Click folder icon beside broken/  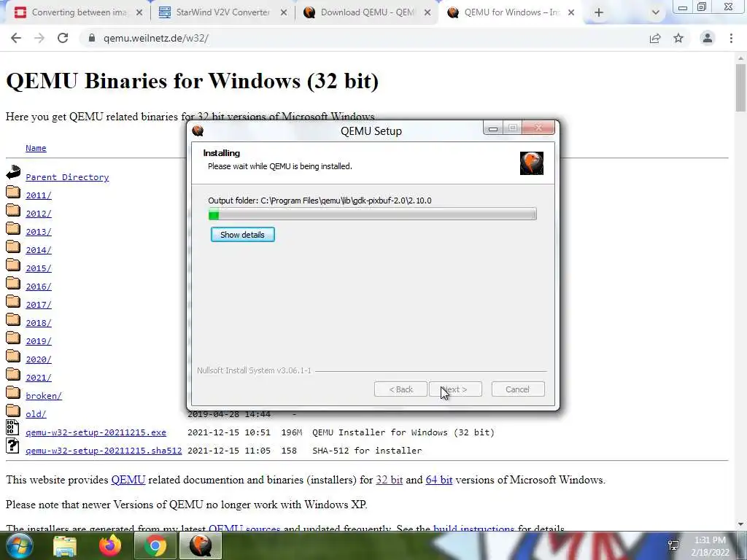click(x=13, y=392)
